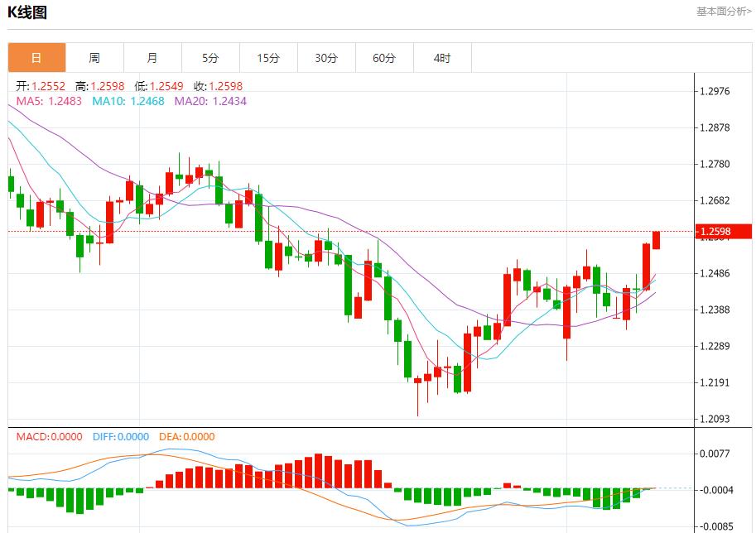
Task: Click the 0.0077 MACD axis label
Action: 716,454
